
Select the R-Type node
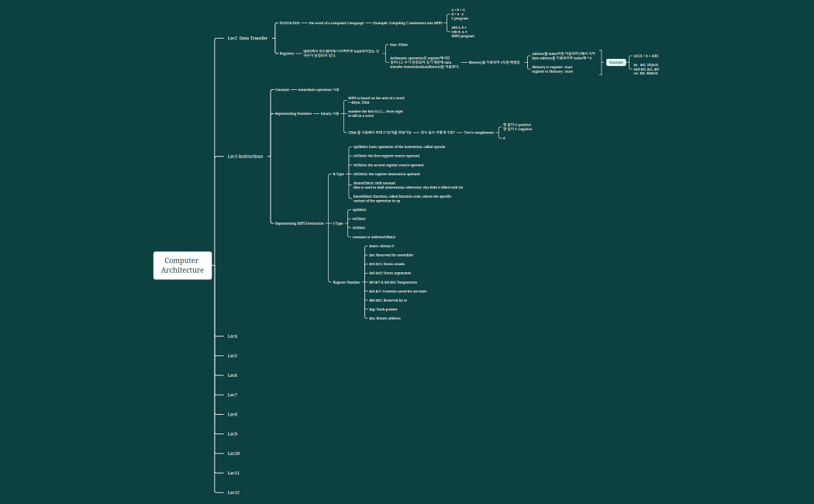[338, 174]
